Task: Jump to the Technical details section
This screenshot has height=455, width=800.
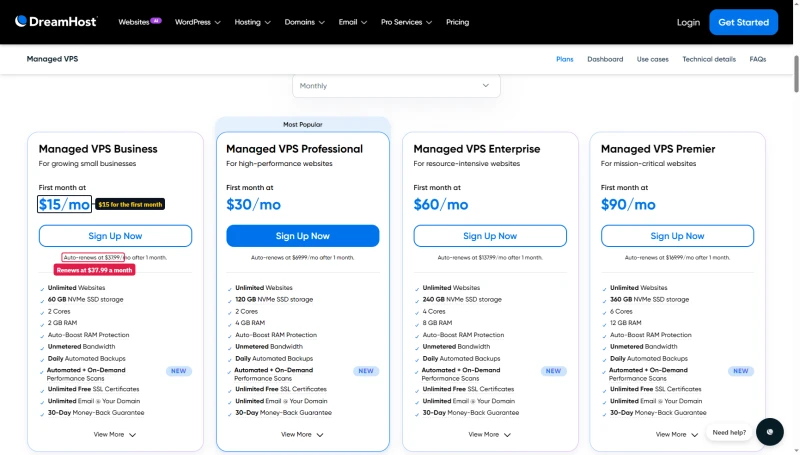Action: (x=709, y=59)
